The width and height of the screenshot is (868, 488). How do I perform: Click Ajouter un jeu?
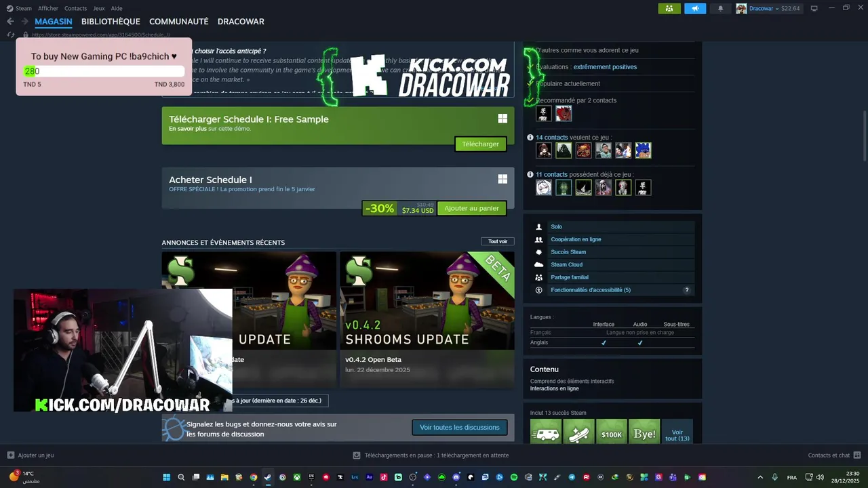(x=31, y=455)
